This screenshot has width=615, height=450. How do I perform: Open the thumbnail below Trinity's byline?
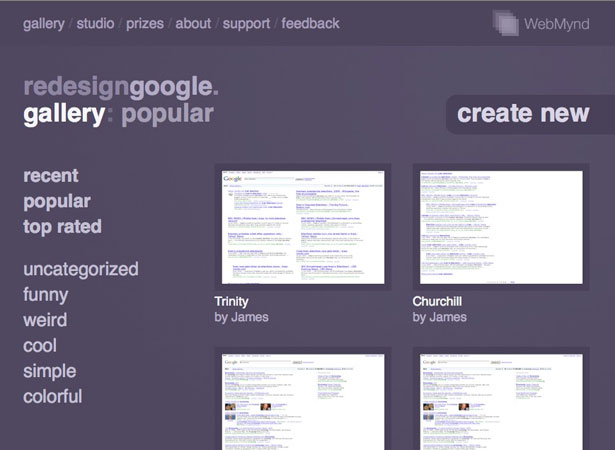tap(303, 399)
